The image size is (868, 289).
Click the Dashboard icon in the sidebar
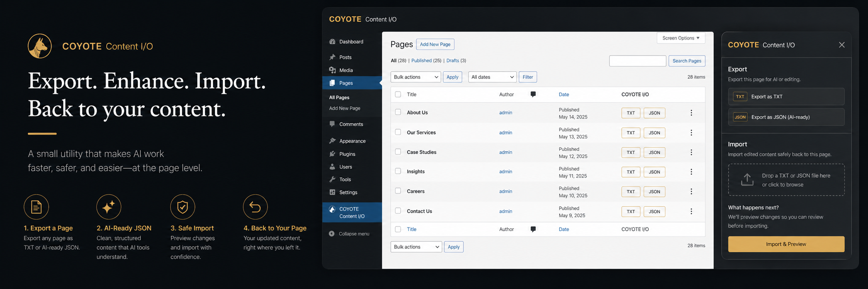[332, 42]
